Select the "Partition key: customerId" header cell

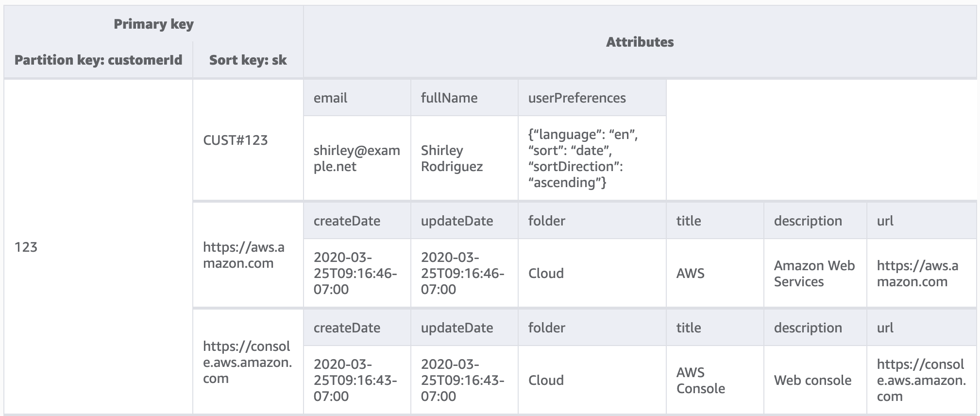pos(99,60)
